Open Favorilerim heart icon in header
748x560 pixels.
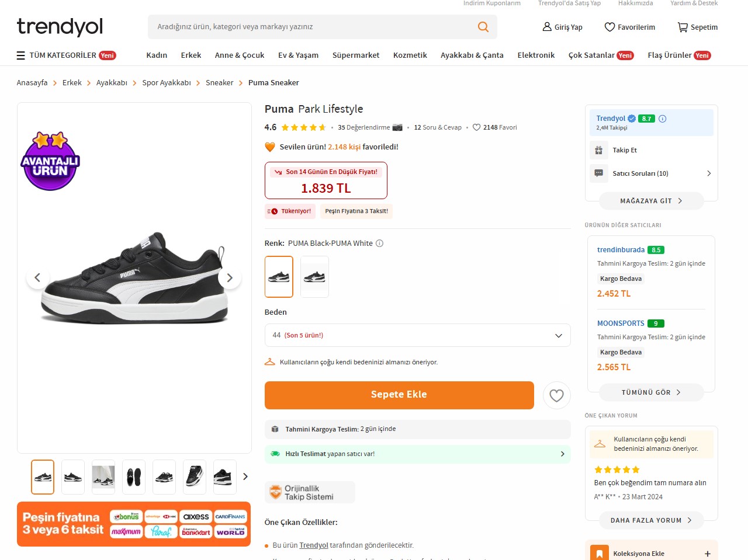(610, 27)
